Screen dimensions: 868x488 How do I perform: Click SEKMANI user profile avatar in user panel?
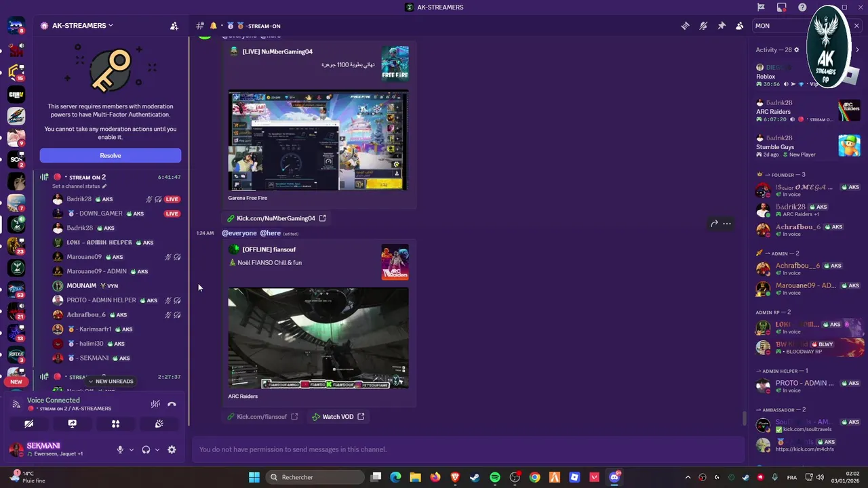(16, 449)
